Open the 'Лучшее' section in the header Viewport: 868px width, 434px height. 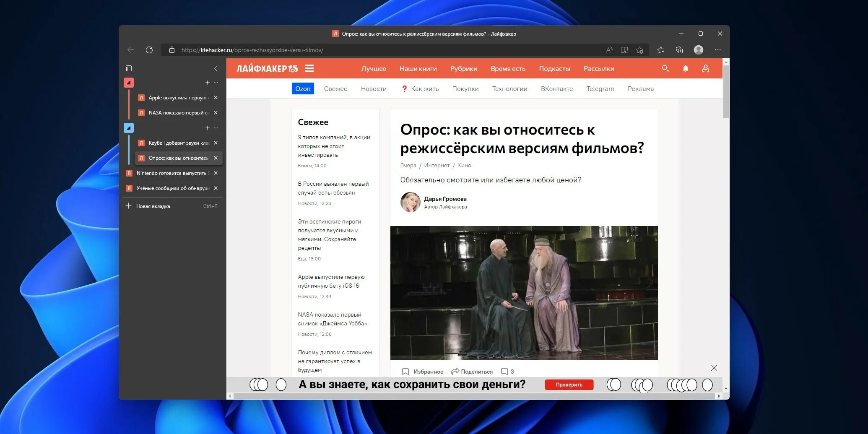tap(374, 69)
